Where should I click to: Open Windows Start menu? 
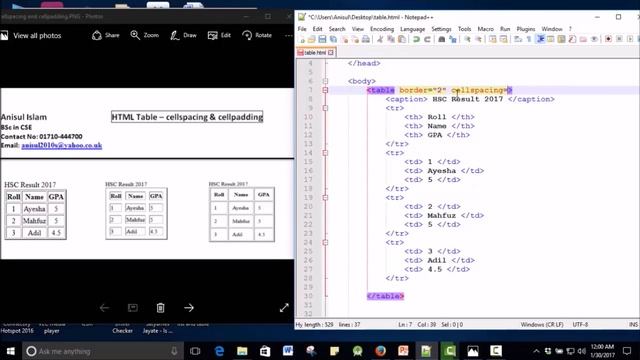click(x=11, y=351)
